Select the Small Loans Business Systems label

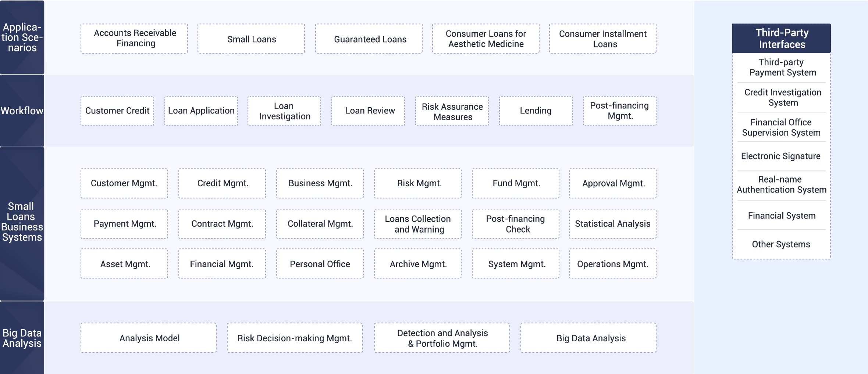coord(22,222)
